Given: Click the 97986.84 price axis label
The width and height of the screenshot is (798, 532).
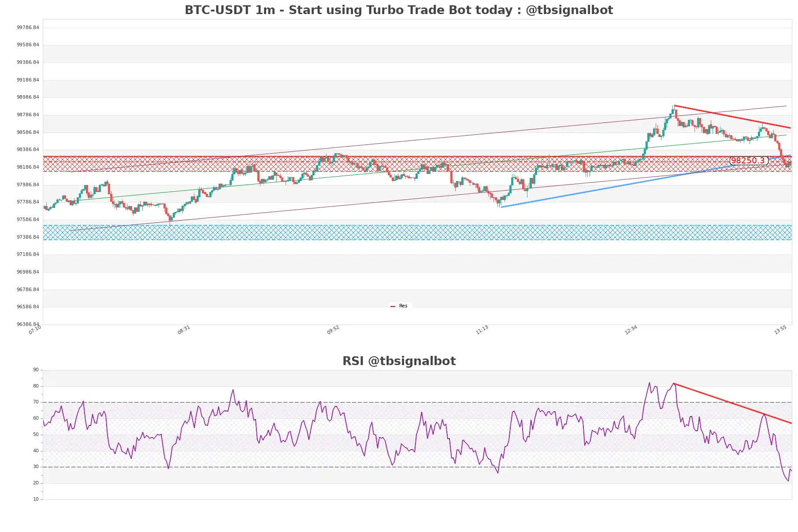Looking at the screenshot, I should click(x=28, y=185).
